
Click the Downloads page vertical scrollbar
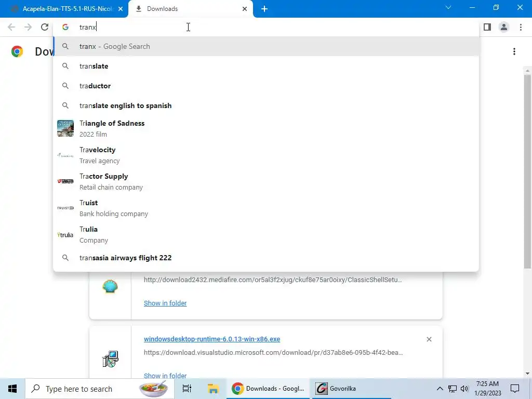(x=527, y=171)
